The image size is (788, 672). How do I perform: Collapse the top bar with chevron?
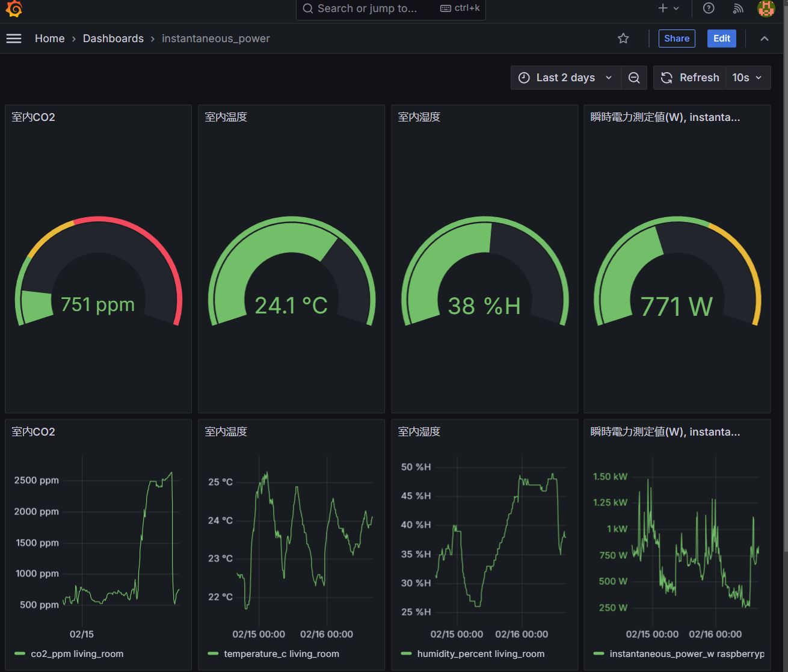pos(765,39)
